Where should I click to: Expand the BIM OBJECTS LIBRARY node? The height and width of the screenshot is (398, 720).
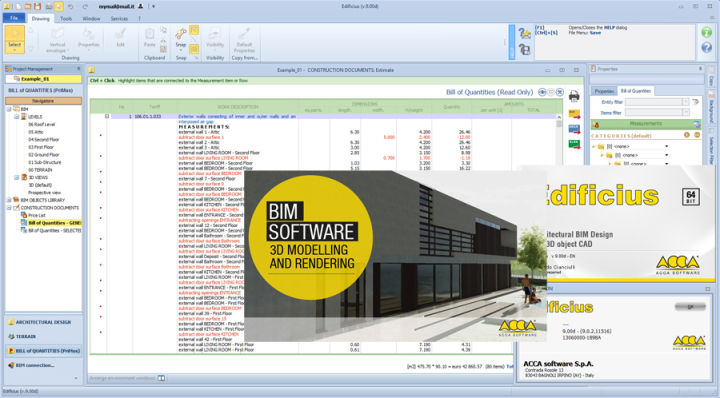pyautogui.click(x=9, y=200)
